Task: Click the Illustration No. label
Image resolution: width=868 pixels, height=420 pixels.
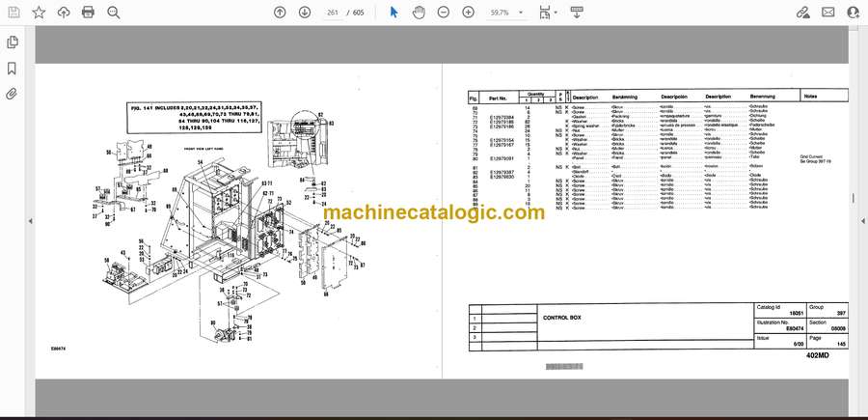Action: (772, 322)
